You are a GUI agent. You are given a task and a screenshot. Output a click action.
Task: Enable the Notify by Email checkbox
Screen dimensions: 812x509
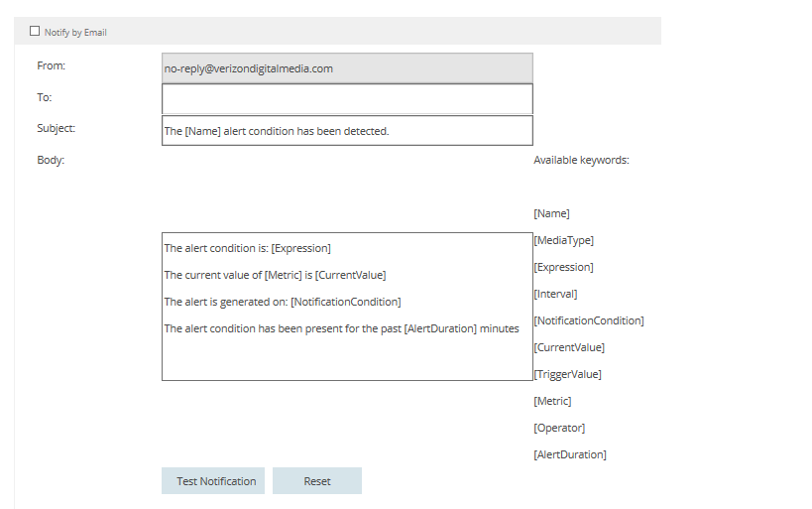(x=35, y=31)
